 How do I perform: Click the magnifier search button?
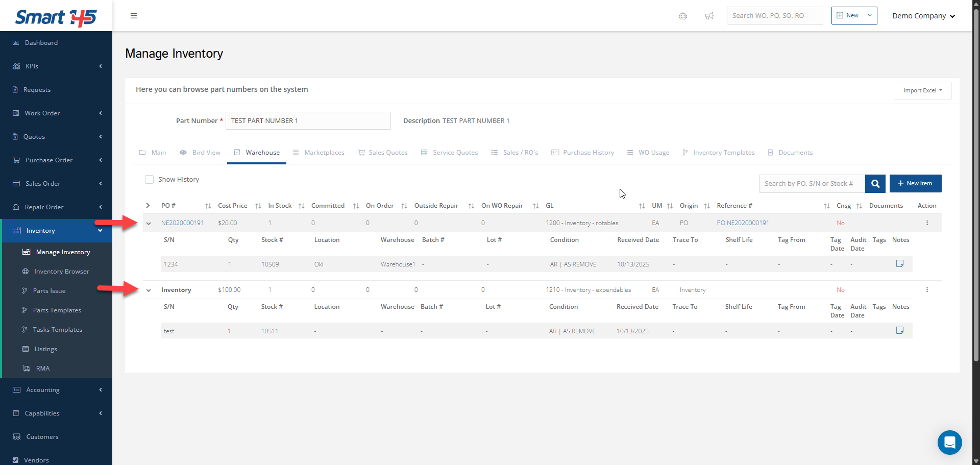tap(875, 184)
